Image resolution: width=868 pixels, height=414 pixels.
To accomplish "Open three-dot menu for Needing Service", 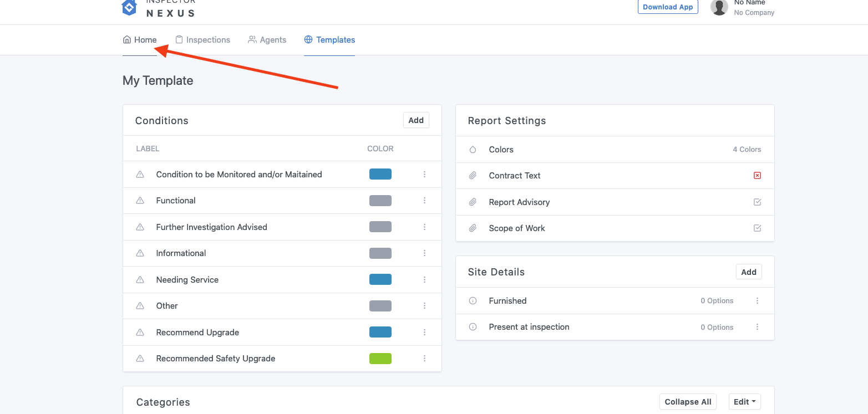I will (424, 280).
